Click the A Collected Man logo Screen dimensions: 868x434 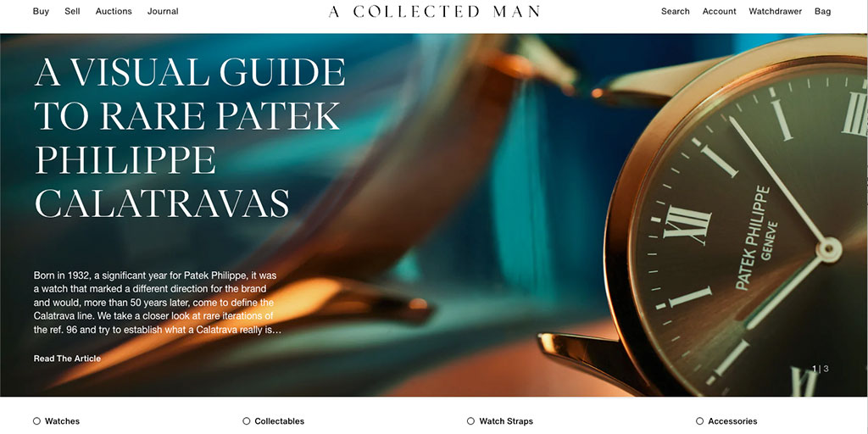pos(434,12)
